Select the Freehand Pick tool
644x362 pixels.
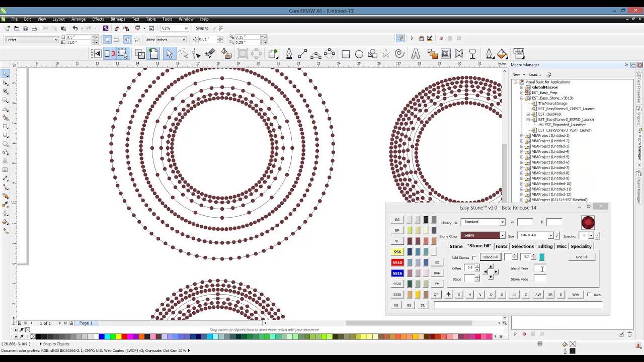183,54
